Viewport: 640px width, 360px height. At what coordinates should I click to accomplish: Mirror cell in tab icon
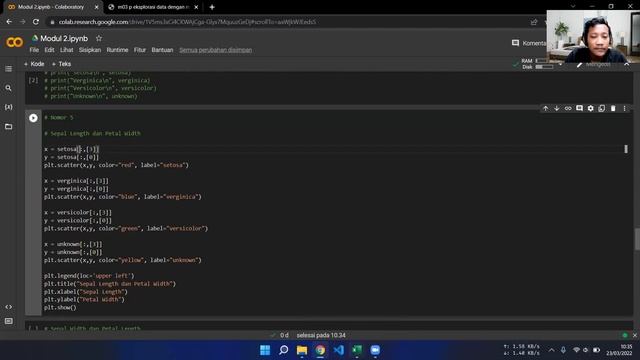(602, 108)
